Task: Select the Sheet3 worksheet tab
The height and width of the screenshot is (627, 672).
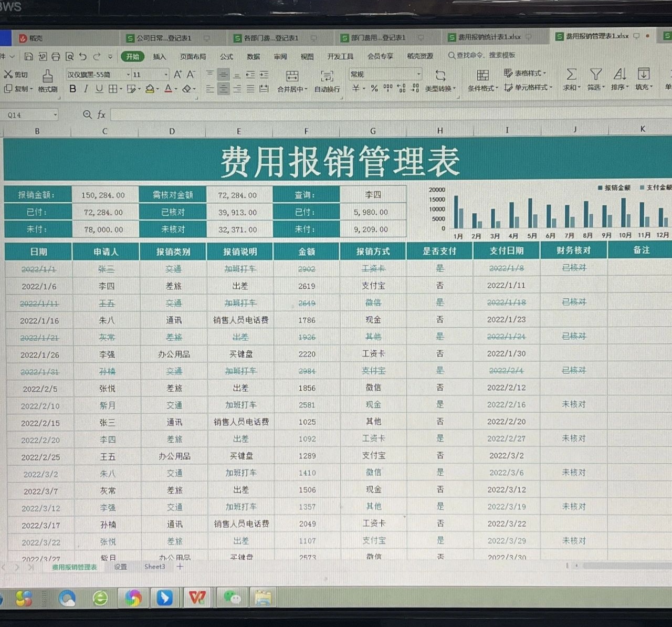Action: point(154,567)
